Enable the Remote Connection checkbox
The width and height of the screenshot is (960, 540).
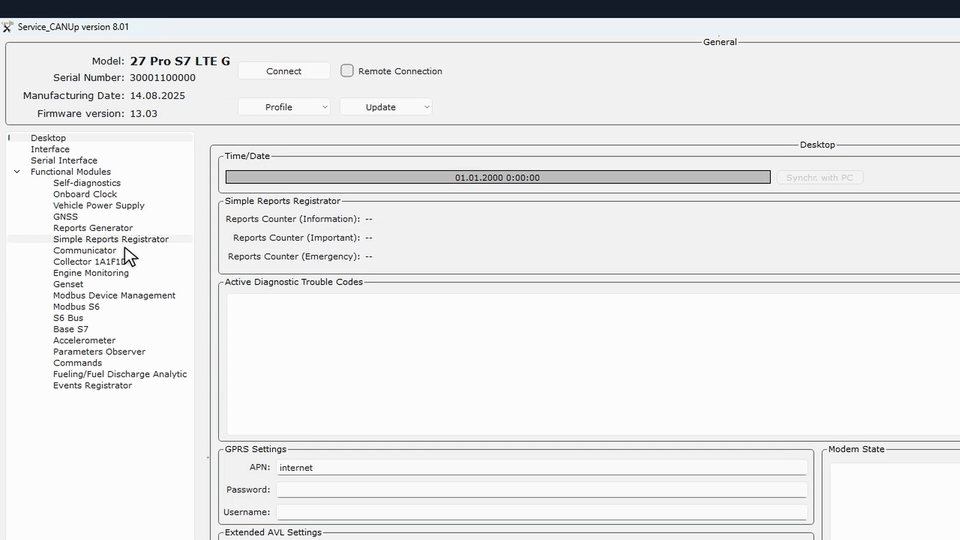click(x=347, y=70)
